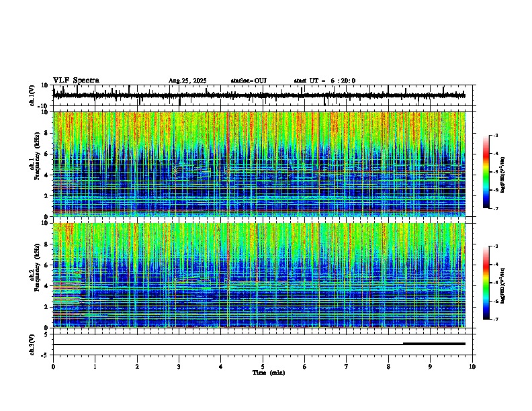532x411 pixels.
Task: Click time axis tick label "3"
Action: (179, 367)
